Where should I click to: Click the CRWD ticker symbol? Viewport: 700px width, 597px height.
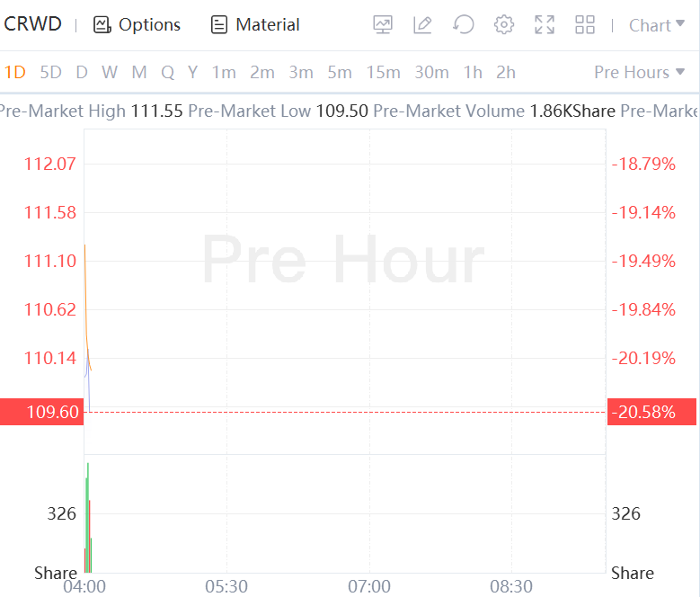coord(33,24)
